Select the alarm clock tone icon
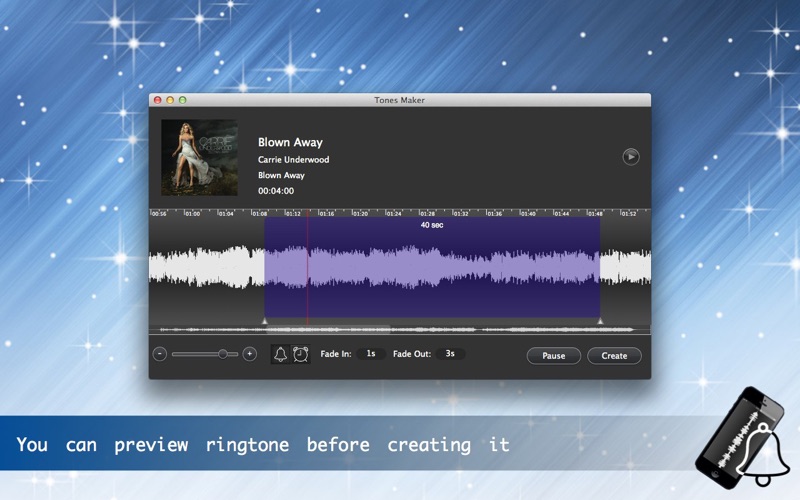This screenshot has width=800, height=500. tap(300, 354)
